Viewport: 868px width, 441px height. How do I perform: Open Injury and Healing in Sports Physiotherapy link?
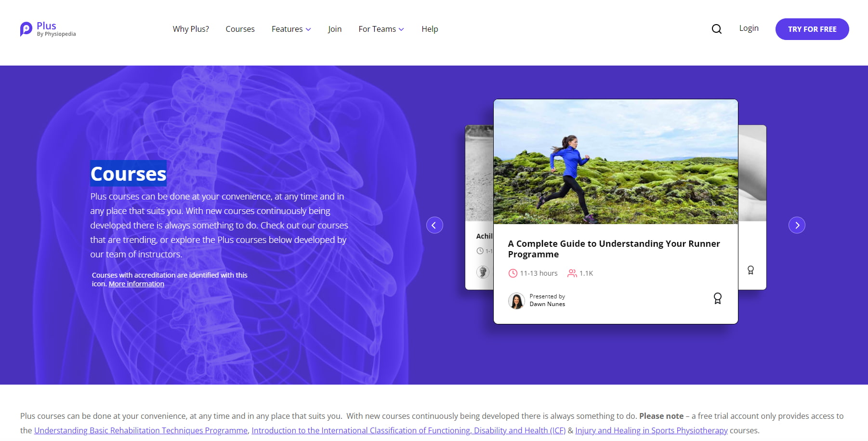(651, 430)
